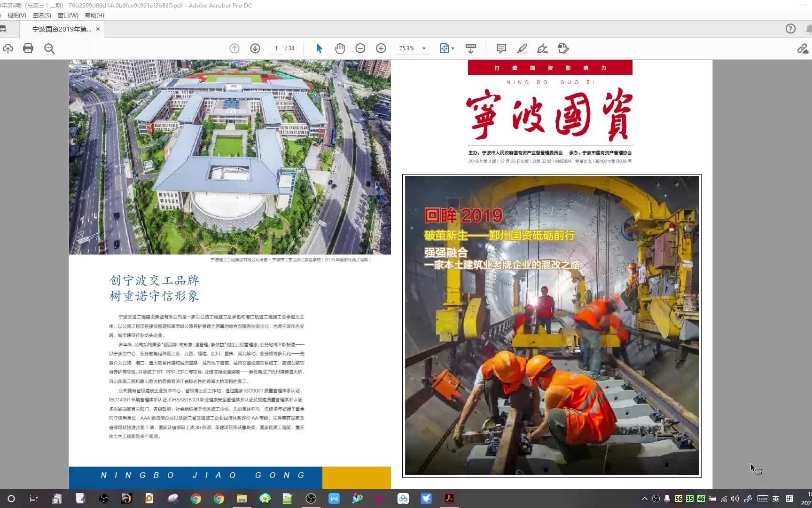The width and height of the screenshot is (812, 508).
Task: Click the 强强融合 cover headline
Action: [x=446, y=253]
